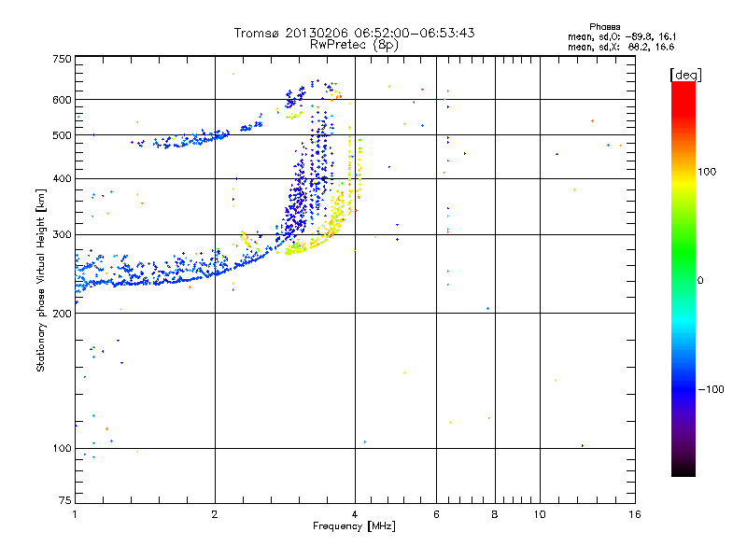The image size is (747, 560).
Task: Click the colorbar tick label '100'
Action: [x=707, y=172]
